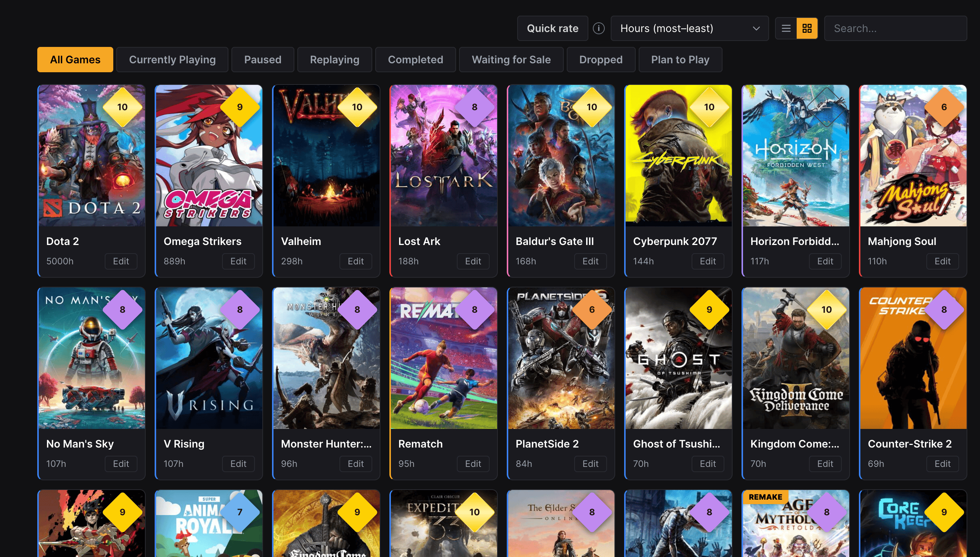Click Dota 2's rating 10 badge
The width and height of the screenshot is (980, 557).
pyautogui.click(x=123, y=107)
